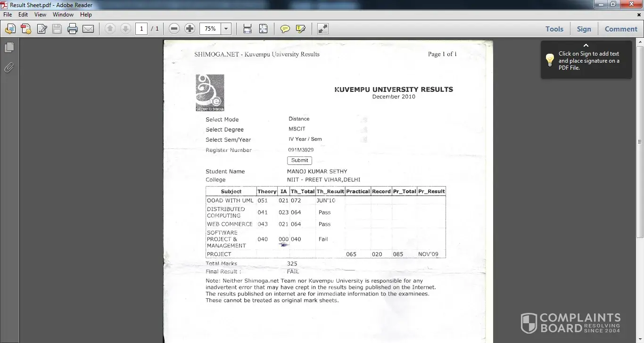Click the "Subject" column header
Viewport: 644px width, 343px height.
tap(231, 191)
